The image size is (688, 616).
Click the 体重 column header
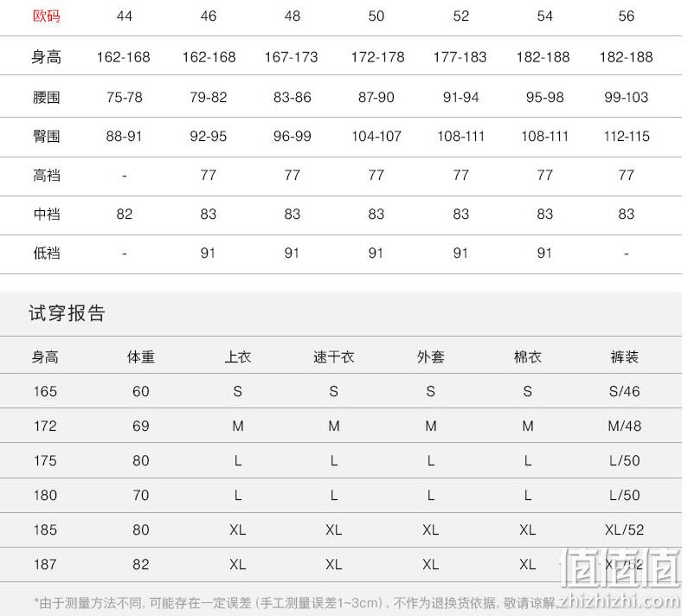coord(141,356)
